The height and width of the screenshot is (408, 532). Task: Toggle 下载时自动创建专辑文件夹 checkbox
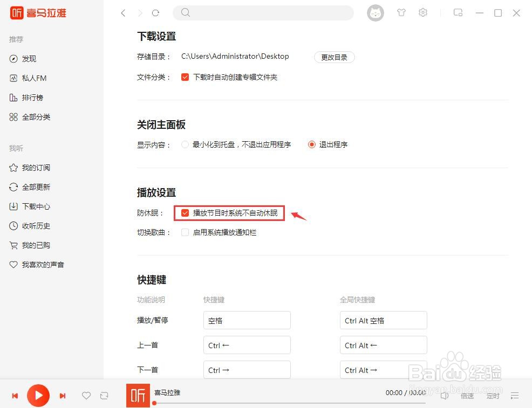tap(185, 77)
